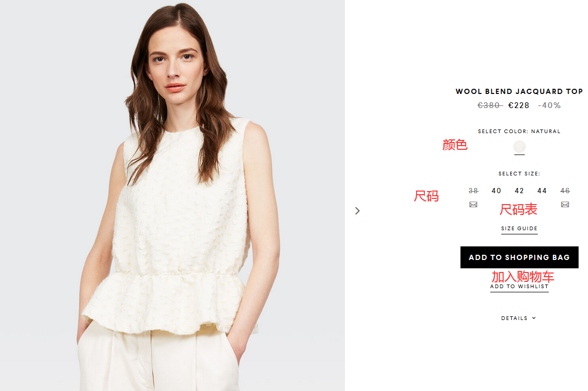Click the -40% discount label
This screenshot has height=391, width=588.
coord(549,105)
